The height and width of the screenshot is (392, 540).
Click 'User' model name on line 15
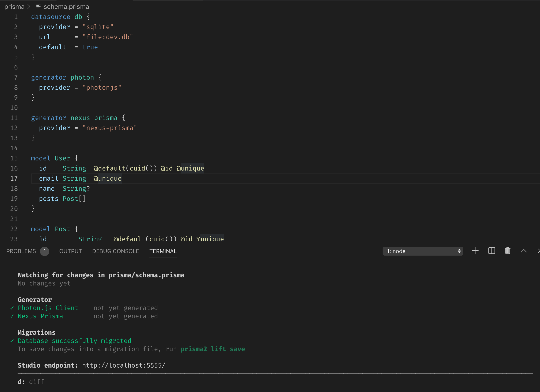(x=62, y=158)
